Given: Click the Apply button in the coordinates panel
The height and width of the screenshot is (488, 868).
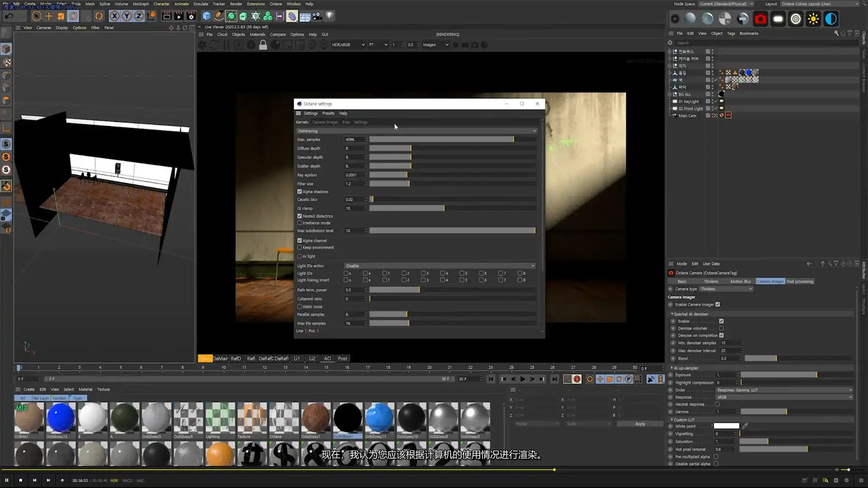Looking at the screenshot, I should point(640,424).
